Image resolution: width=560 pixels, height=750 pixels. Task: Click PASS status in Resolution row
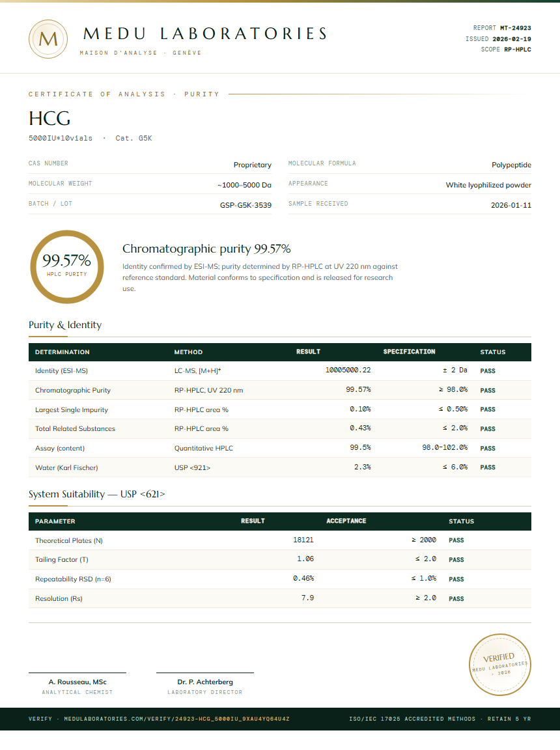pos(456,599)
